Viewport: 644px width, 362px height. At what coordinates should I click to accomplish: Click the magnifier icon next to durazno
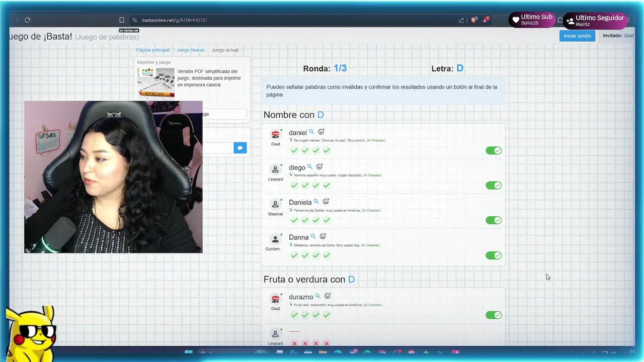click(x=318, y=296)
